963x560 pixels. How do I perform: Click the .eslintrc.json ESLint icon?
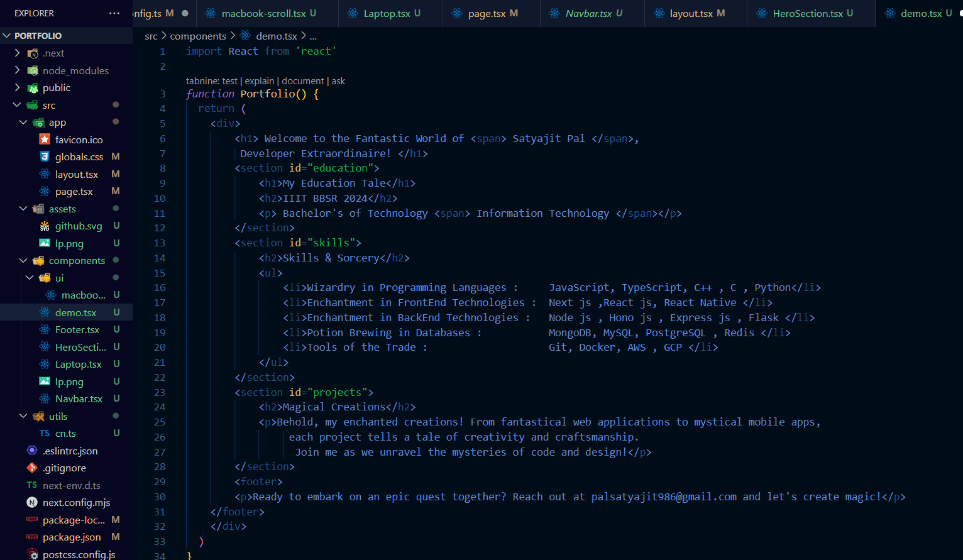click(32, 451)
